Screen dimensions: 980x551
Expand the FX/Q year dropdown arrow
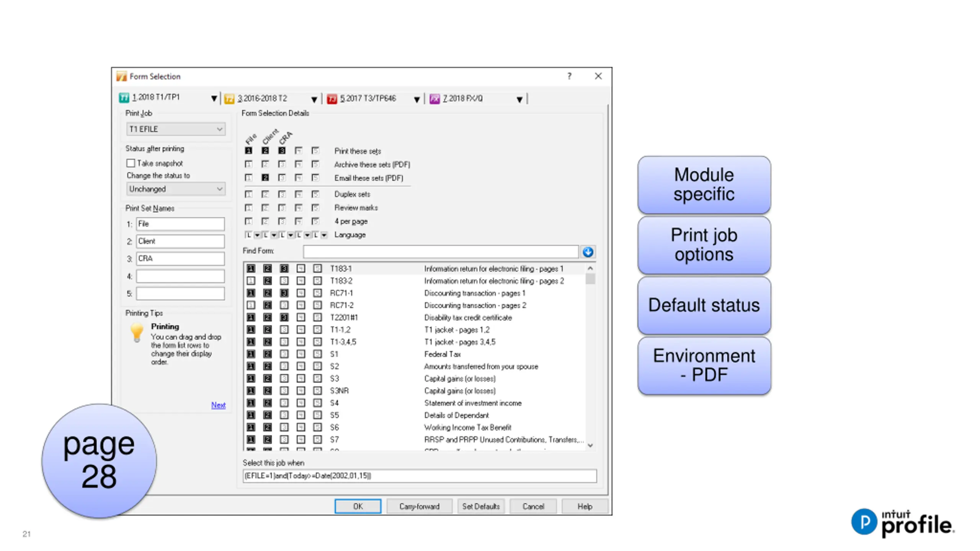coord(519,99)
